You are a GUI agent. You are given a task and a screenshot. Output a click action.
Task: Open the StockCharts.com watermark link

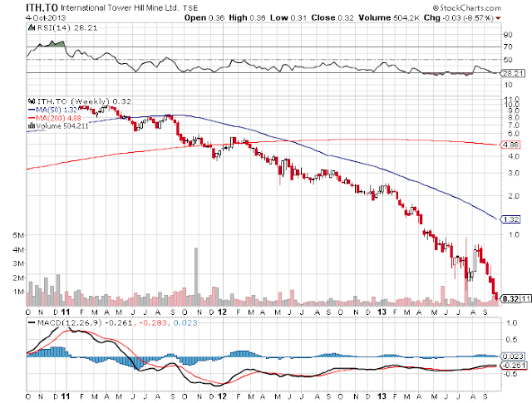click(466, 7)
